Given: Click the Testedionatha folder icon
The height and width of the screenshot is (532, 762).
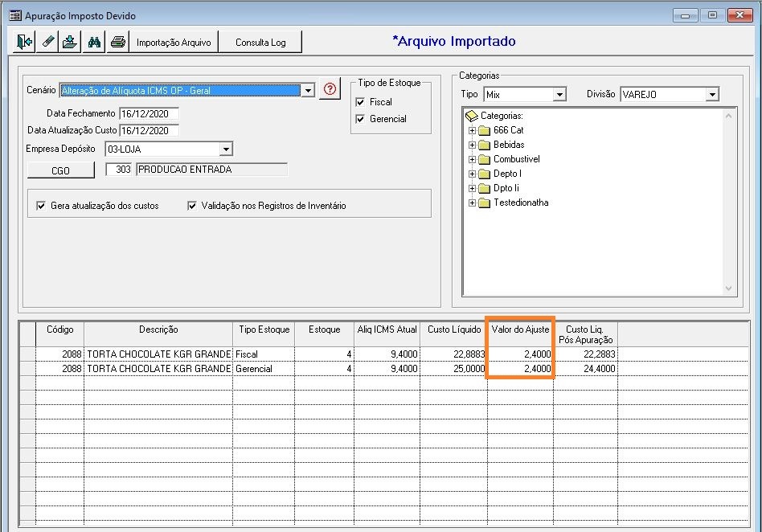Looking at the screenshot, I should [484, 203].
